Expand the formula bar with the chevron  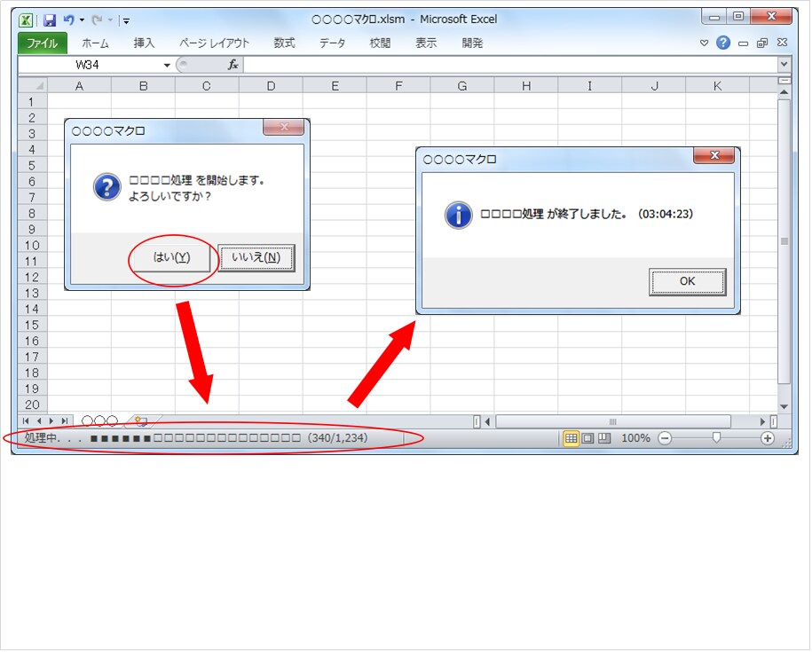[x=784, y=65]
